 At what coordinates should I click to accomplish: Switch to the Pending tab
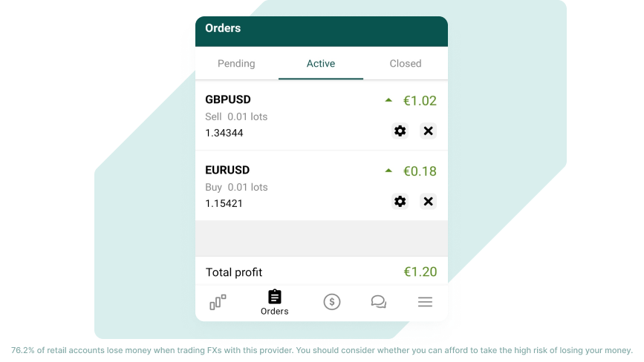coord(236,64)
